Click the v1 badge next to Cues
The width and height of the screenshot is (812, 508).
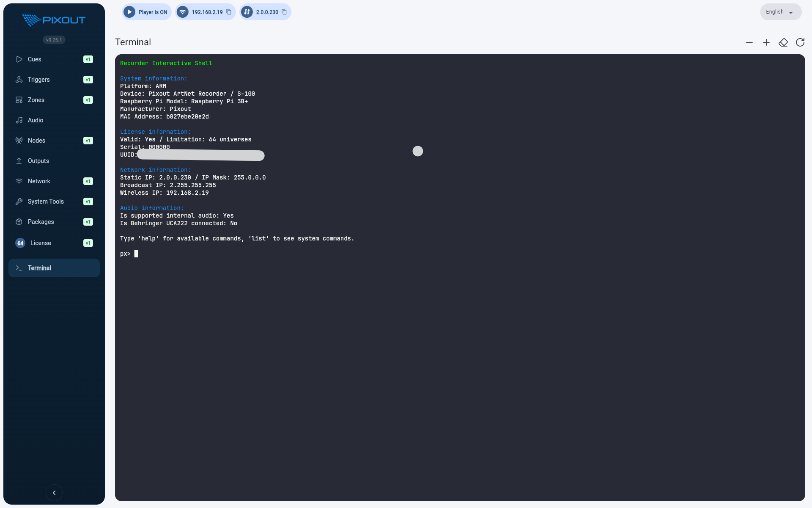tap(88, 59)
